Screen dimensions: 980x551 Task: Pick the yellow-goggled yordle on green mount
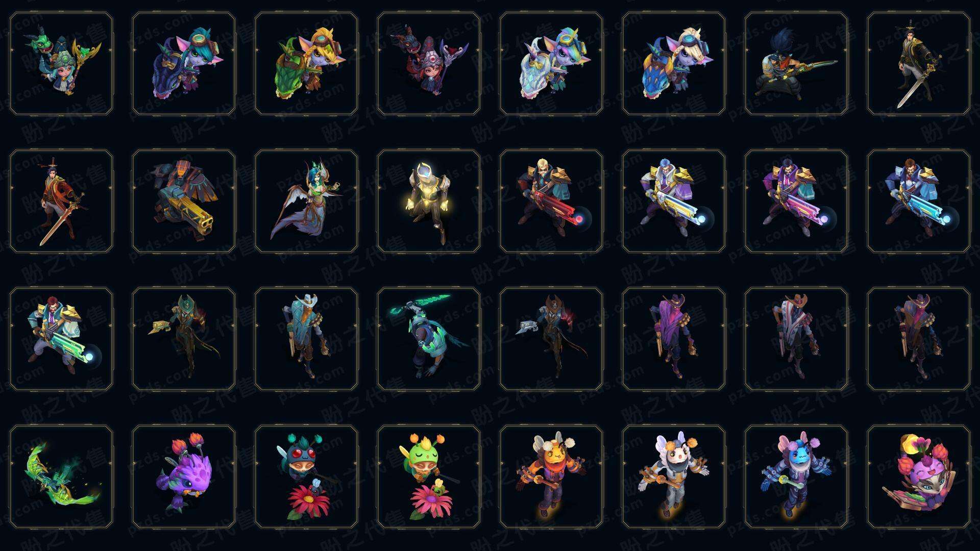(x=306, y=64)
